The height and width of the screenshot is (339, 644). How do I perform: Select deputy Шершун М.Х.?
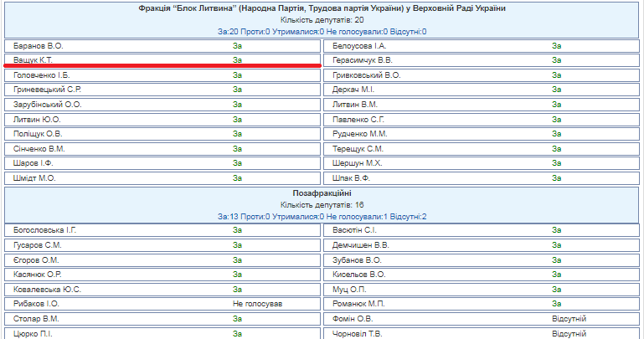357,163
